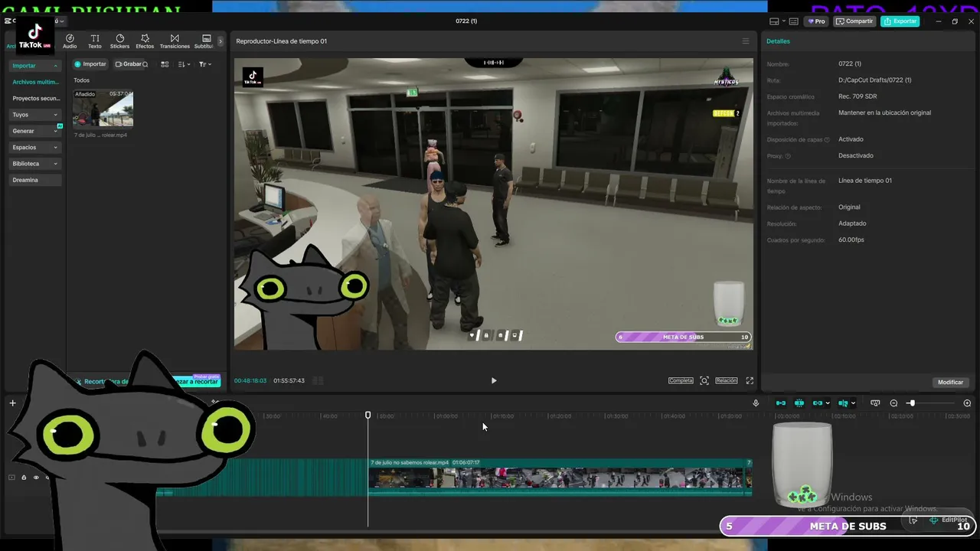Expand the Generar section
Viewport: 980px width, 551px height.
point(35,131)
